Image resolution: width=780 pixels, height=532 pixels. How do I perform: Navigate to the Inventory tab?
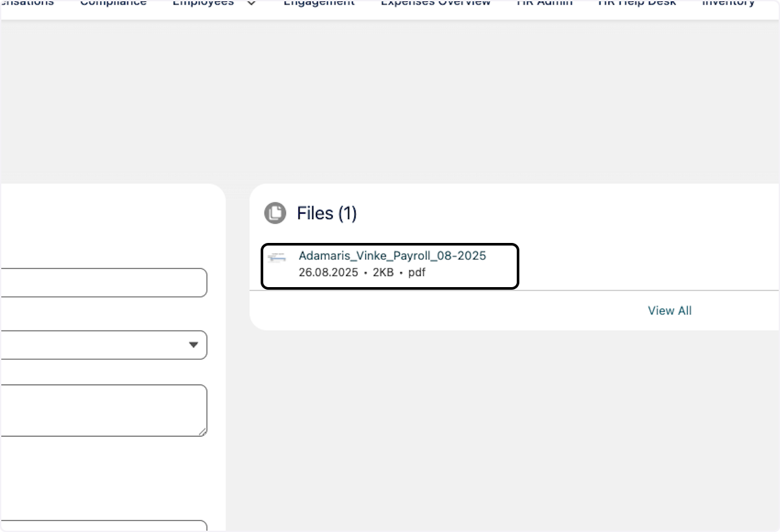pyautogui.click(x=728, y=3)
